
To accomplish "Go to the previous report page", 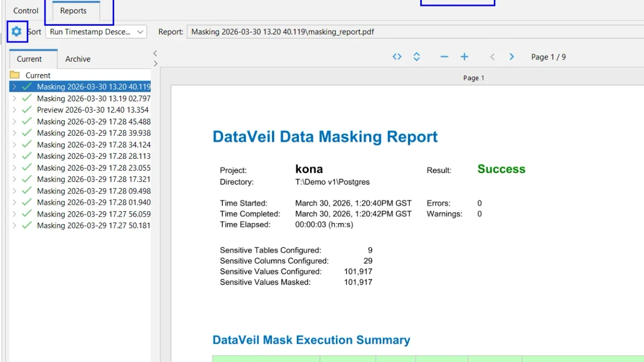I will (x=492, y=57).
